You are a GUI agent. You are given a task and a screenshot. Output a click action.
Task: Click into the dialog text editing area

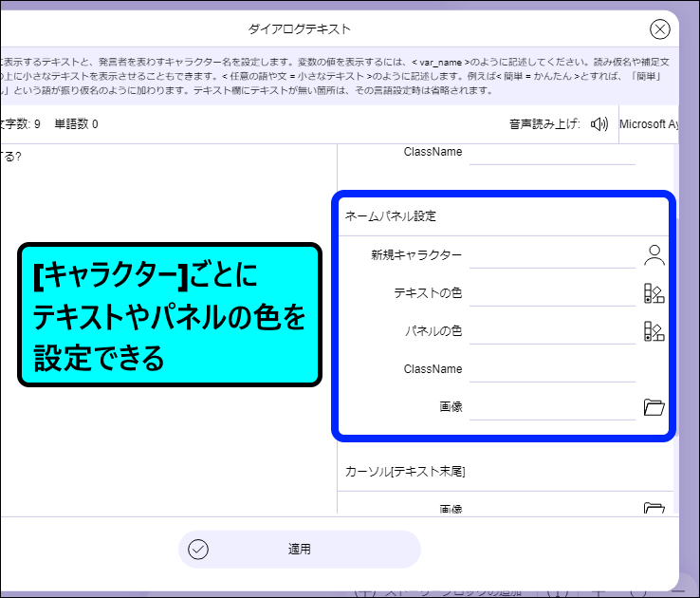(161, 190)
